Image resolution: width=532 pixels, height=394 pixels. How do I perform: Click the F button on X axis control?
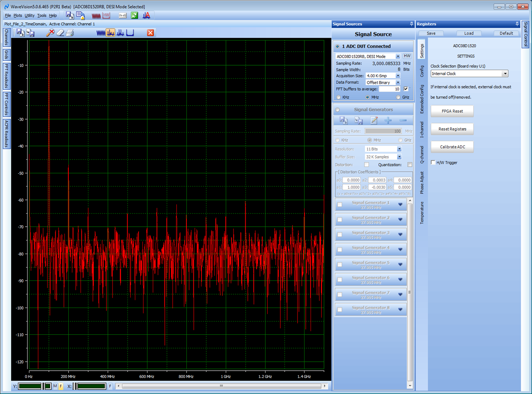point(110,386)
